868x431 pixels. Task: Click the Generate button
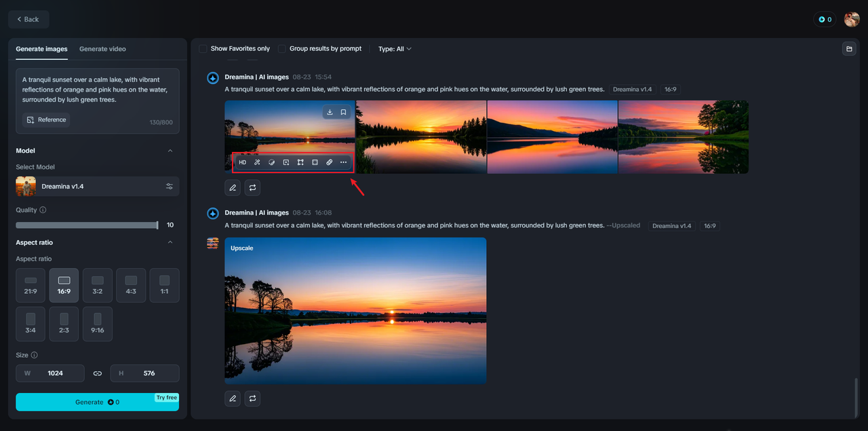98,402
